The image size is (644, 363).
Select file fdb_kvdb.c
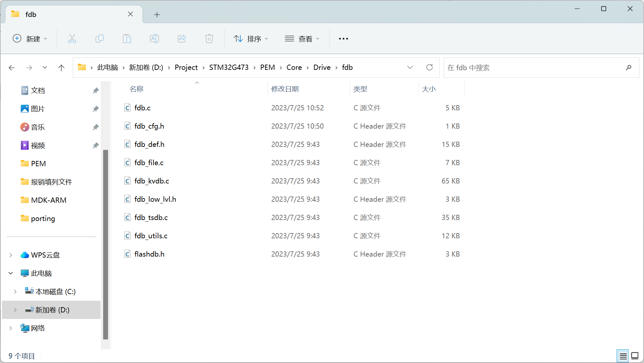[152, 181]
